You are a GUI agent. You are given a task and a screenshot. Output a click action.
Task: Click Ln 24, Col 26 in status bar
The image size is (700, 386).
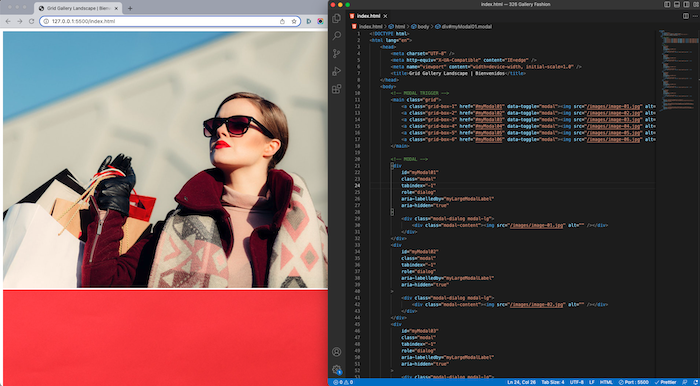tap(521, 382)
